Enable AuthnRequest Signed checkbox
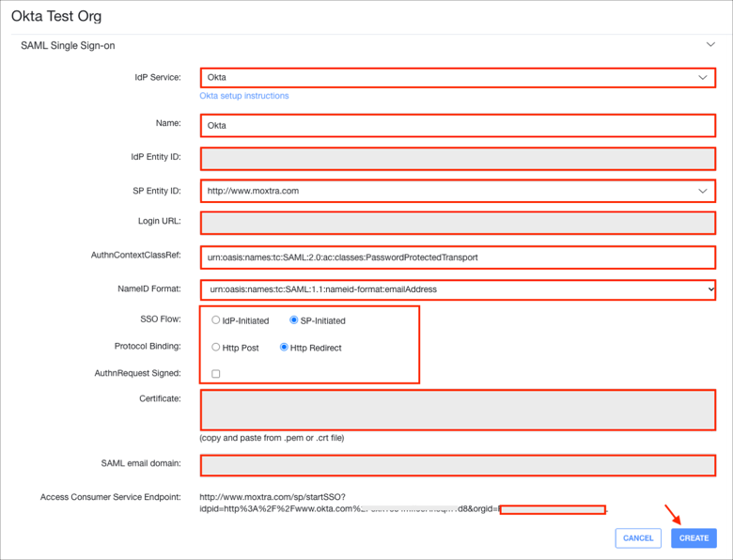 point(216,374)
